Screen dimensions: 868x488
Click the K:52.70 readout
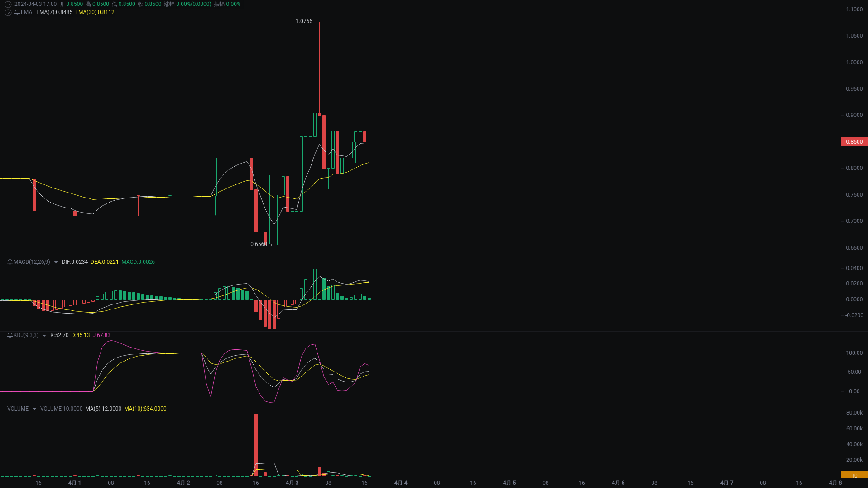(59, 335)
